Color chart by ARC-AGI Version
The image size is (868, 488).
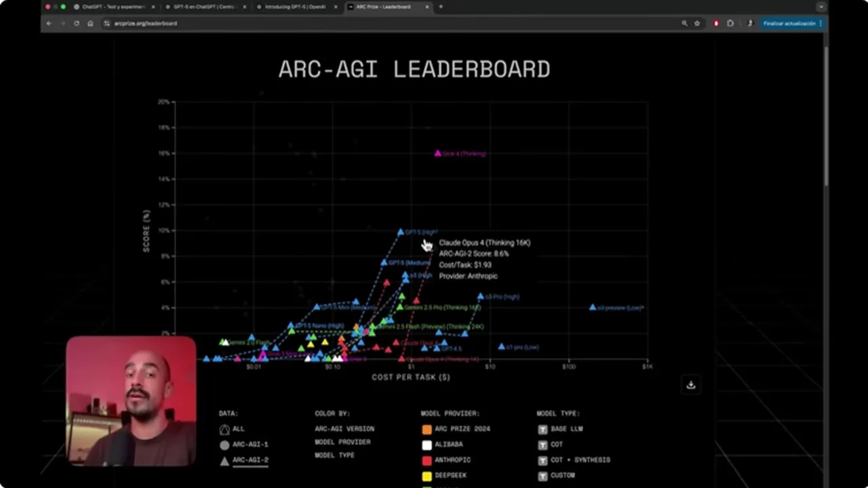344,429
